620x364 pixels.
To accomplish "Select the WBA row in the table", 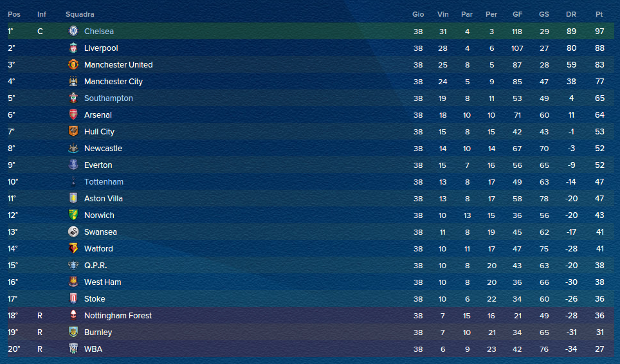I will (311, 349).
